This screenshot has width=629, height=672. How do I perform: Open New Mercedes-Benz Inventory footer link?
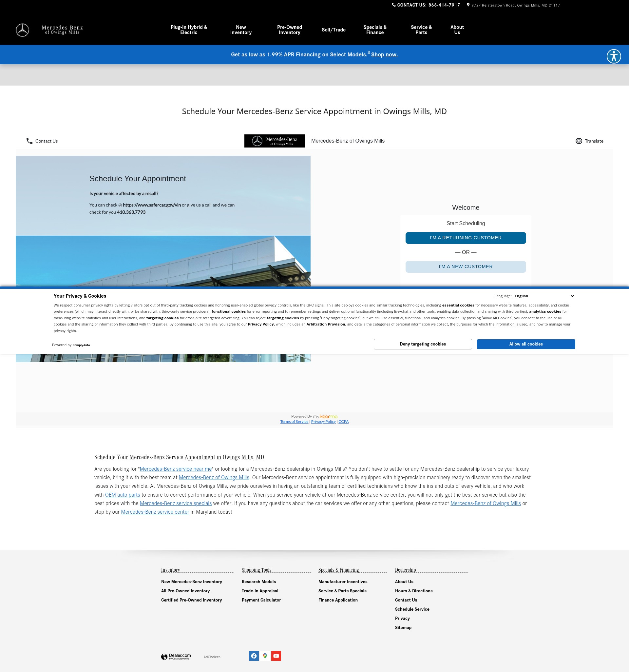point(191,582)
